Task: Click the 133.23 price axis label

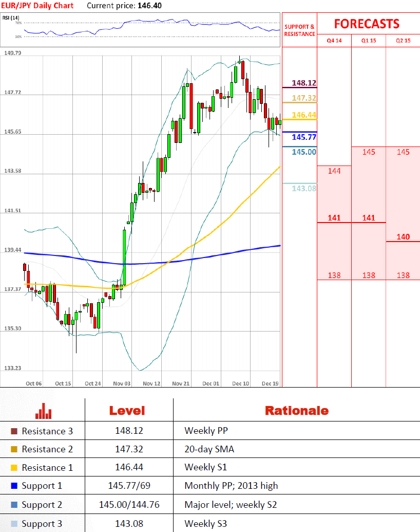Action: (x=12, y=368)
